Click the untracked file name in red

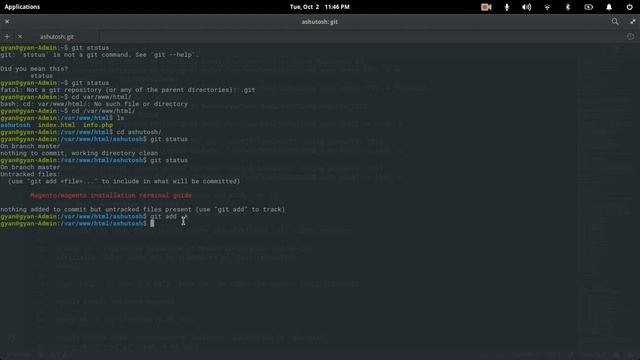[111, 196]
